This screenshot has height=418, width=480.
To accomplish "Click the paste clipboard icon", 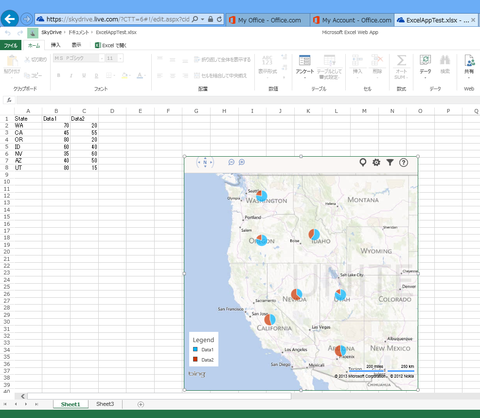I will (12, 62).
